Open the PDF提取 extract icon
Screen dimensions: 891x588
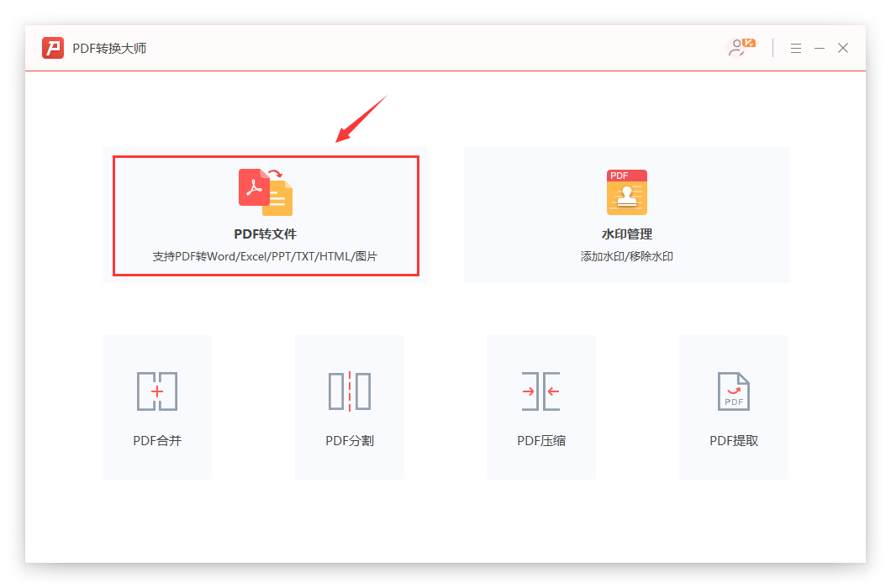tap(733, 391)
